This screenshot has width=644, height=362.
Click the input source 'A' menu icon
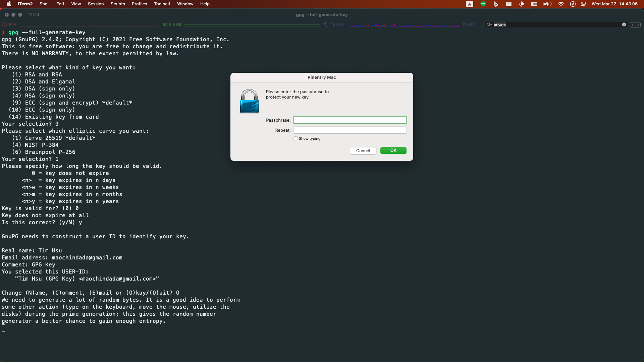(470, 4)
